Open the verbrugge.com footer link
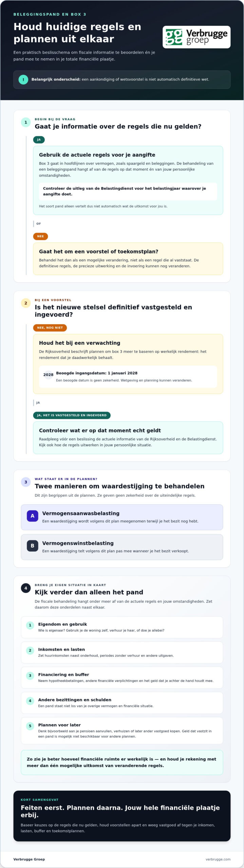This screenshot has height=868, width=244. [x=218, y=859]
